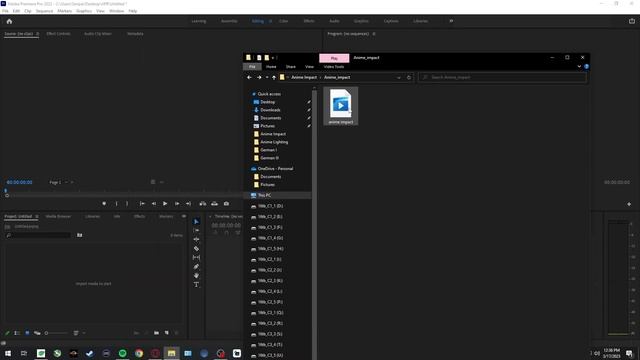
Task: Mark In point in Source monitor
Action: coord(116,204)
